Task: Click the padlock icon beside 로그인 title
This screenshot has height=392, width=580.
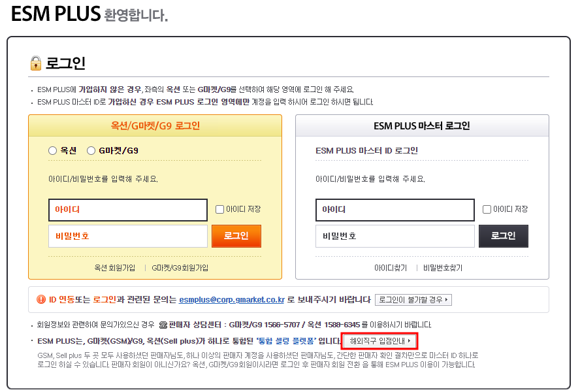Action: point(35,63)
